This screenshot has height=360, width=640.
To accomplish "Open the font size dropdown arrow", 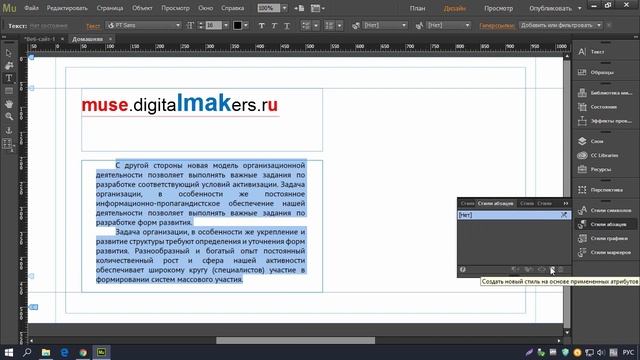I will pos(226,25).
